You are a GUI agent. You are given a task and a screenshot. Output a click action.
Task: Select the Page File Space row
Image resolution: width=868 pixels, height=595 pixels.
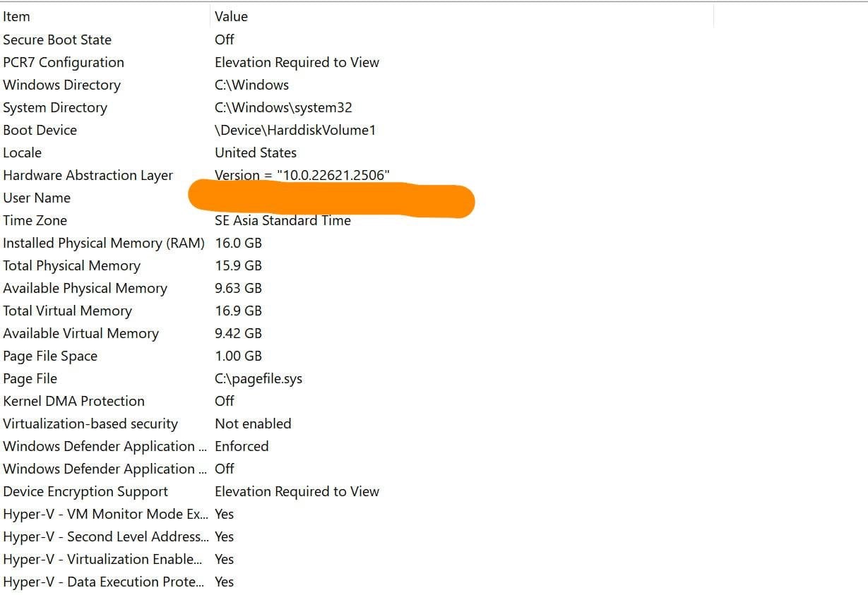click(x=50, y=356)
